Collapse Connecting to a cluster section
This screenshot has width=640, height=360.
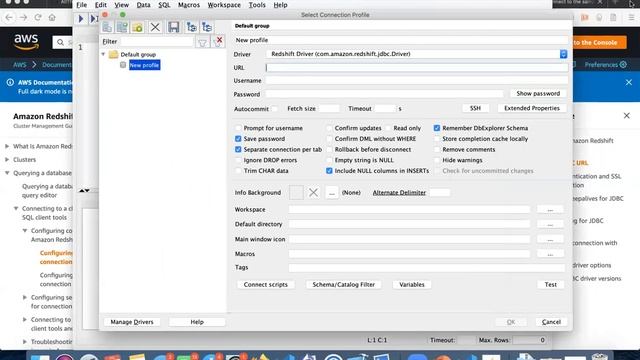coord(16,209)
